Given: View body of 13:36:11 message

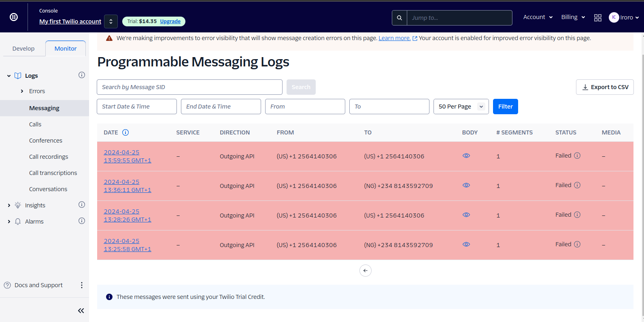Looking at the screenshot, I should point(466,185).
